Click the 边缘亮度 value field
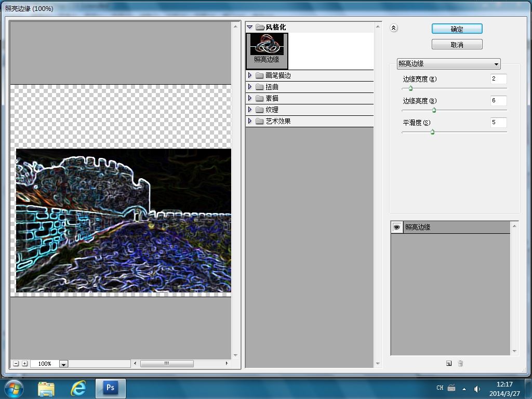The image size is (532, 399). pos(498,100)
